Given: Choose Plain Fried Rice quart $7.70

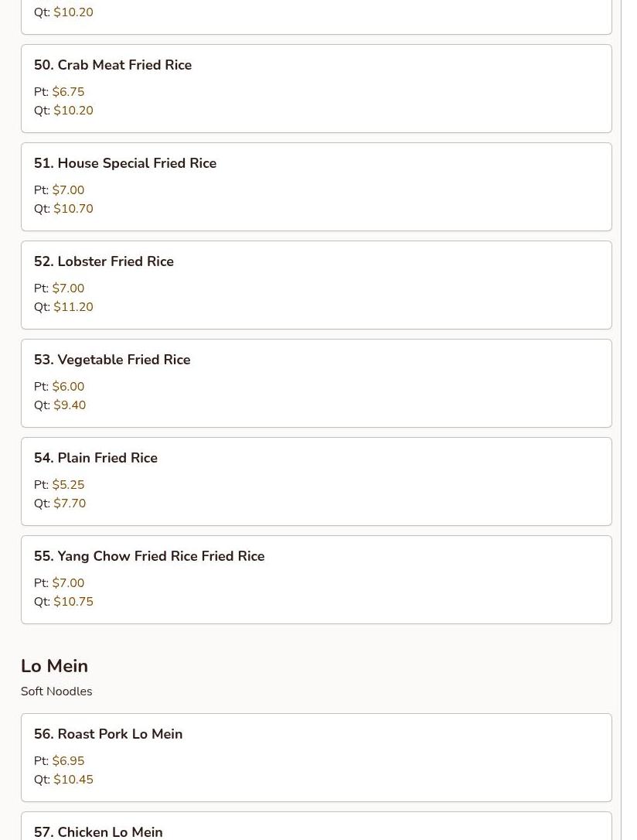Looking at the screenshot, I should coord(70,504).
